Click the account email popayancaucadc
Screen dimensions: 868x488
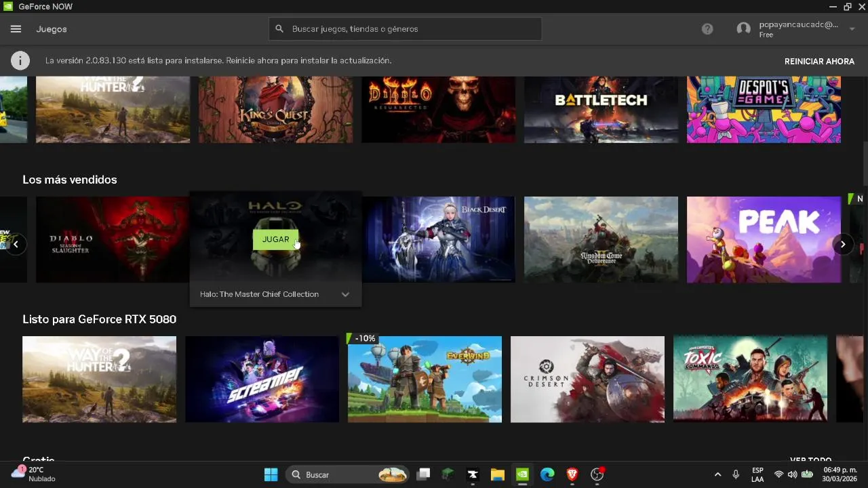pyautogui.click(x=798, y=24)
